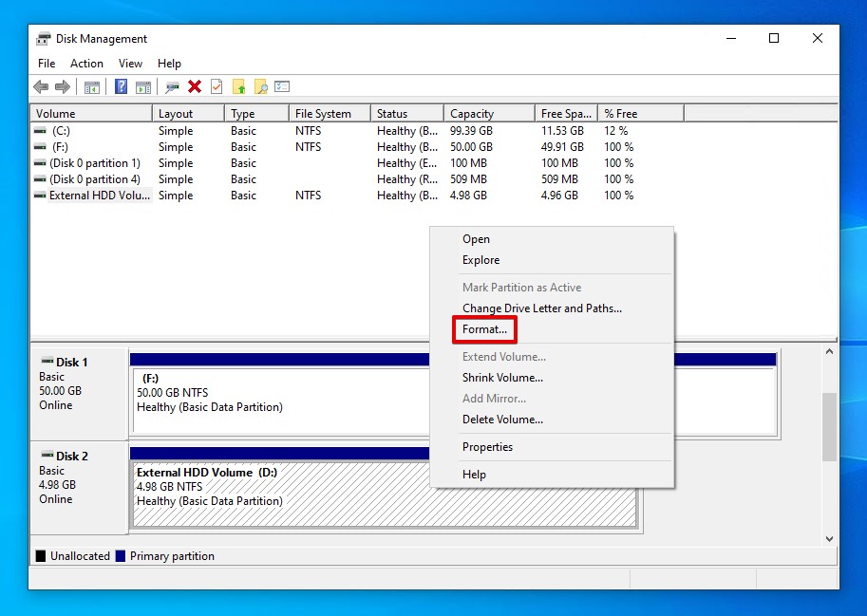Click the folder with green arrow icon
This screenshot has height=616, width=867.
click(239, 87)
